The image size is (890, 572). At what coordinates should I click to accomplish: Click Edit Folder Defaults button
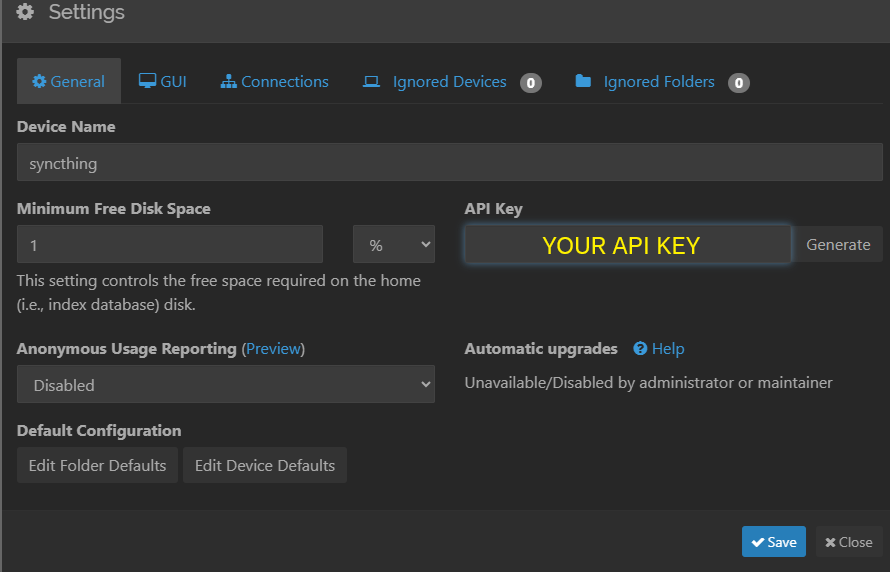[x=97, y=465]
